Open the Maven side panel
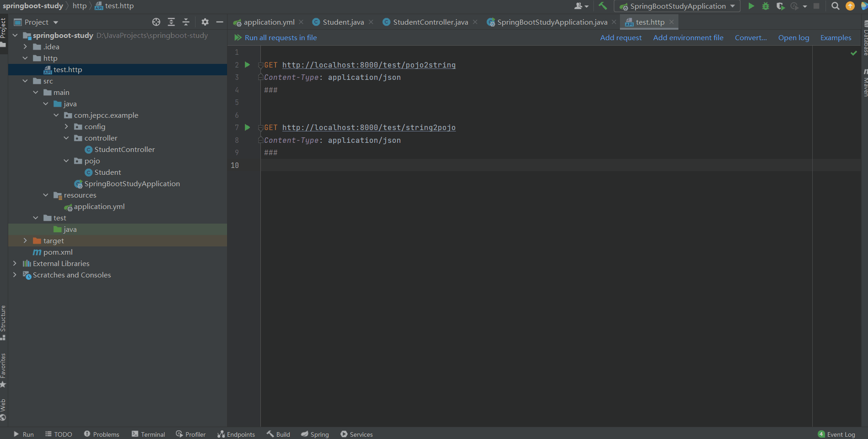This screenshot has width=868, height=439. pos(865,83)
